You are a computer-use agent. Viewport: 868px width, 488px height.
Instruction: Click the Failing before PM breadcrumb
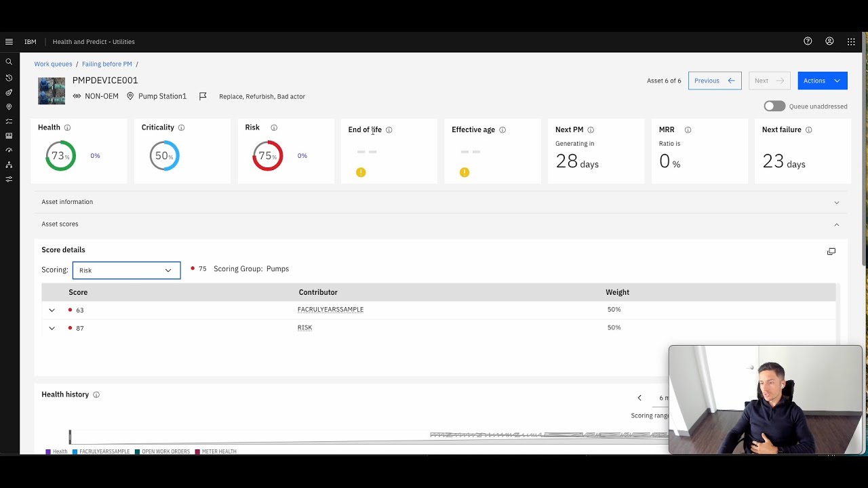point(107,64)
